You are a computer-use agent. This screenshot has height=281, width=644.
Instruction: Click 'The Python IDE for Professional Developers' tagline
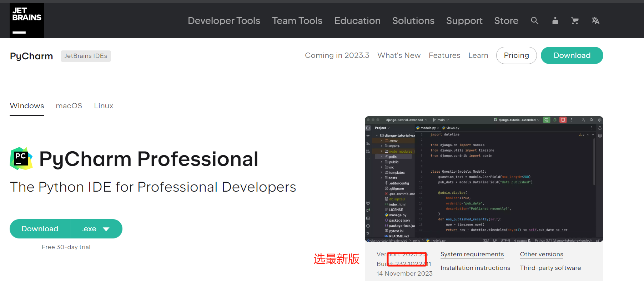[153, 187]
